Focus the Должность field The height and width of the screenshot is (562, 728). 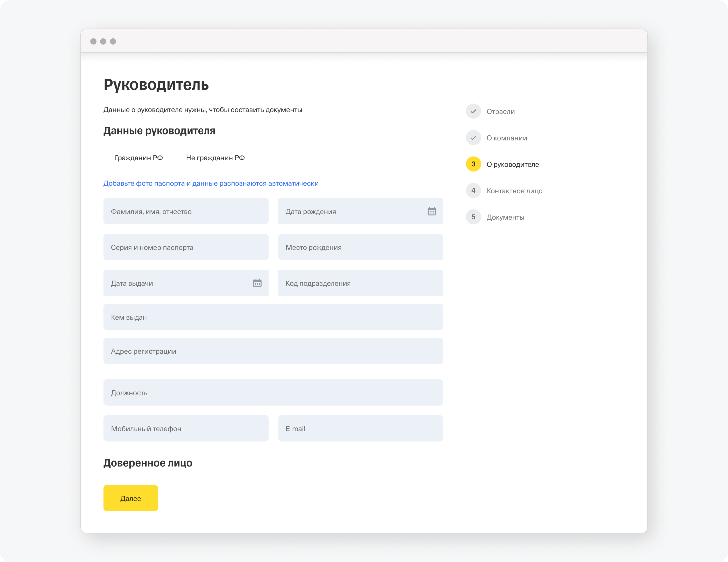click(273, 392)
